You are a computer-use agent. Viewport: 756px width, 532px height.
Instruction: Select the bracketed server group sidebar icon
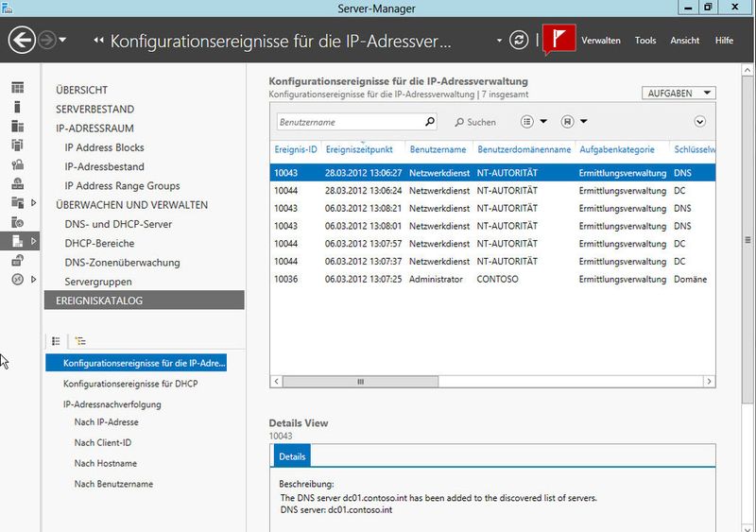[17, 146]
